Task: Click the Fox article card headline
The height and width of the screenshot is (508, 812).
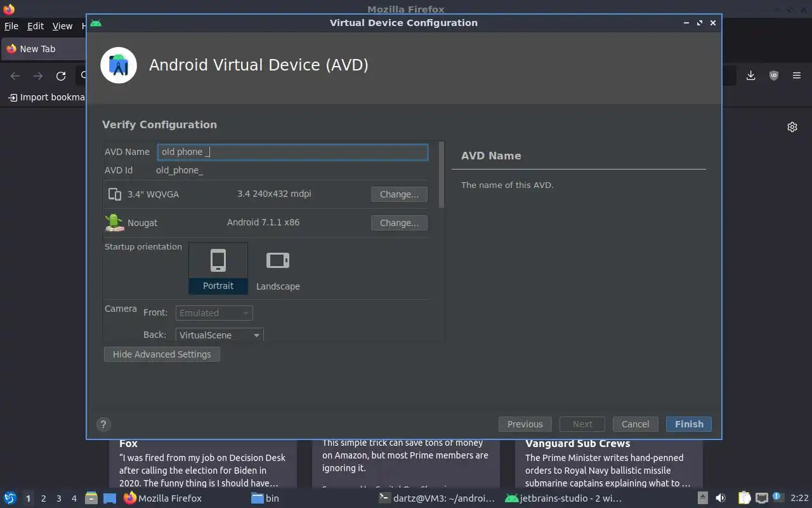Action: (128, 443)
